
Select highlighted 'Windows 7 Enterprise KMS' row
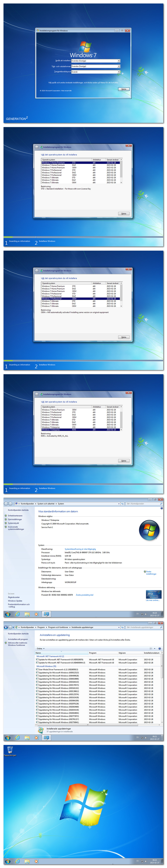pos(81,430)
